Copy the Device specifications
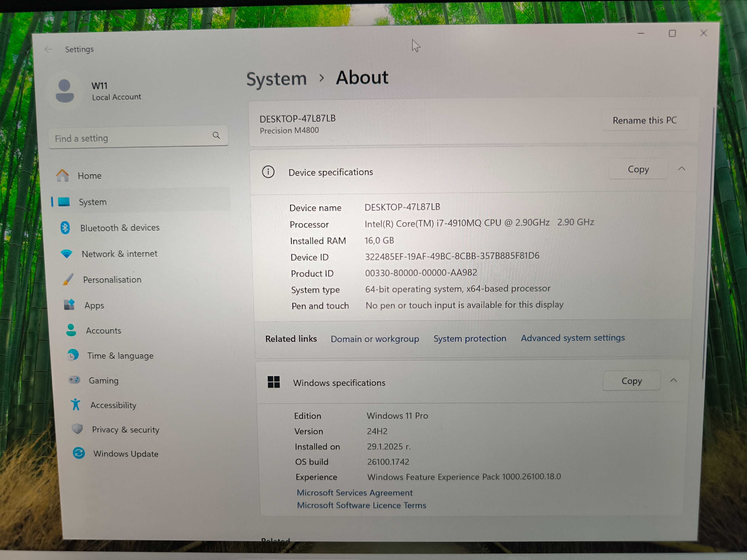747x560 pixels. 638,169
